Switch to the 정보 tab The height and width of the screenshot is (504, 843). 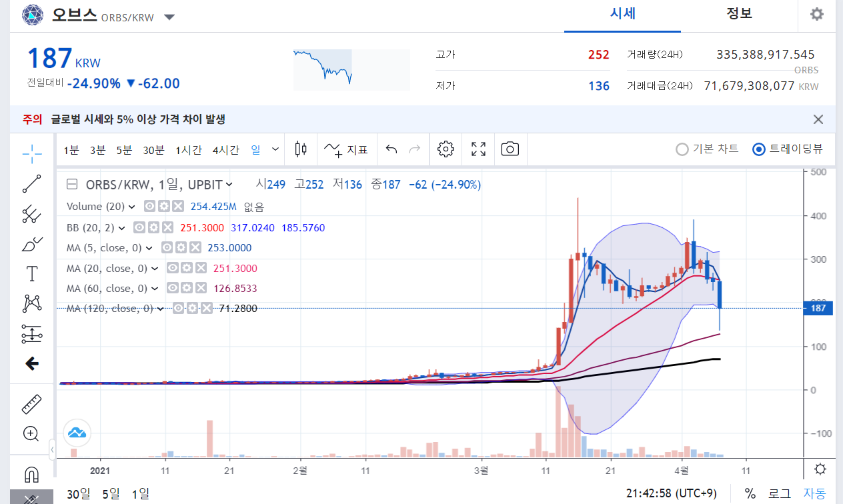pyautogui.click(x=739, y=15)
